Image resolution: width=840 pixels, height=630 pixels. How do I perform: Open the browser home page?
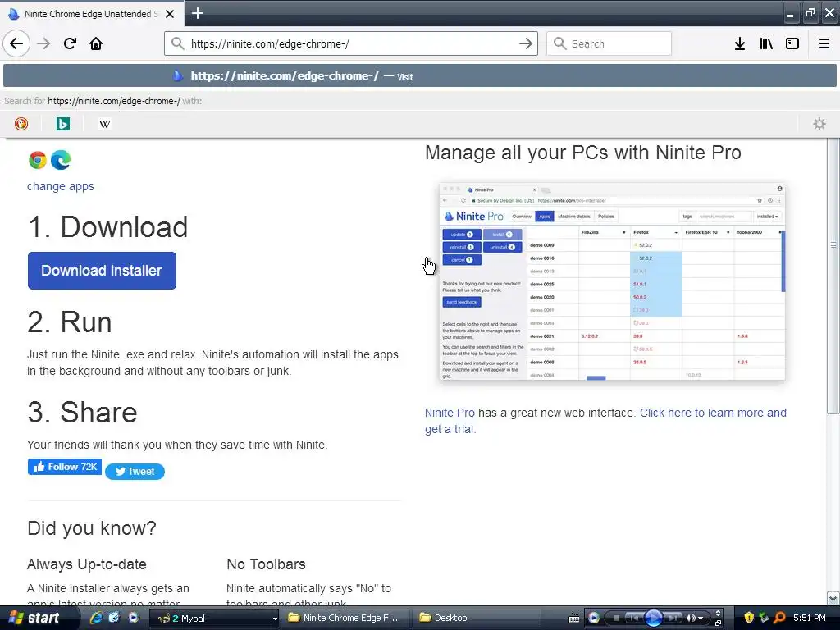(96, 43)
